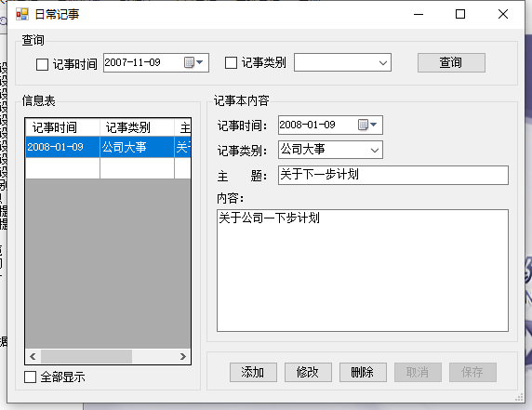Check the 全部显示 checkbox
Viewport: 532px width, 410px height.
click(x=30, y=377)
